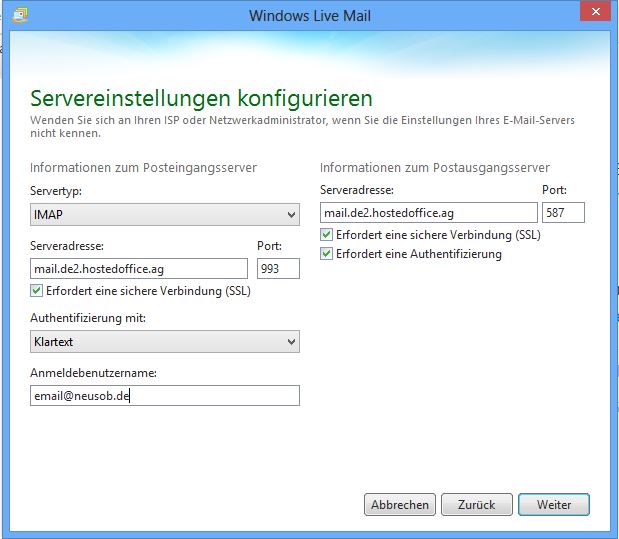
Task: Click the incoming Serveradresse input field
Action: [139, 268]
